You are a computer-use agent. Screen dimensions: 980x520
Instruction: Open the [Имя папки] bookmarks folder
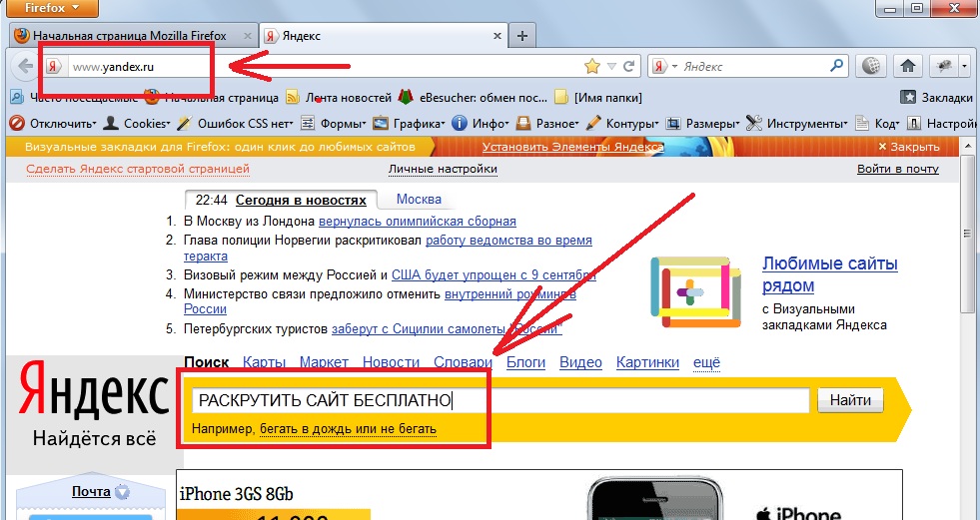click(x=598, y=98)
